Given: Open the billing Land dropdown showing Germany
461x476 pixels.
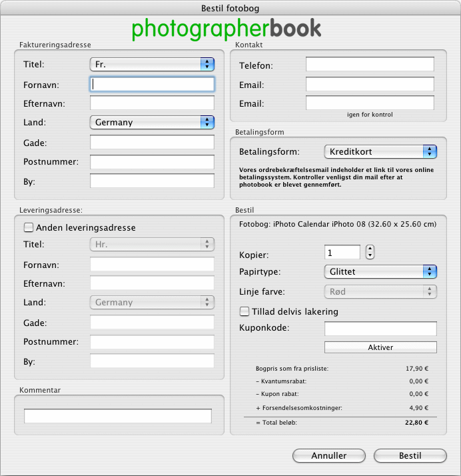Looking at the screenshot, I should 152,123.
